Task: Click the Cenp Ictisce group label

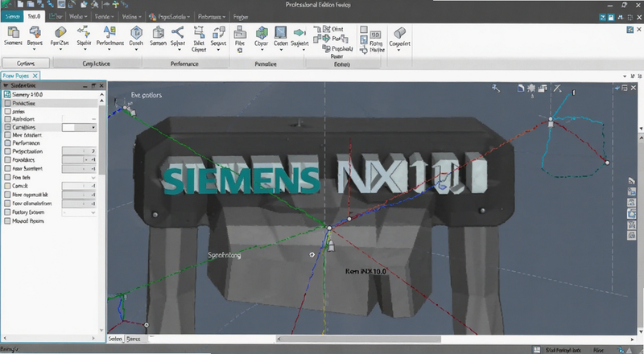Action: [x=96, y=64]
